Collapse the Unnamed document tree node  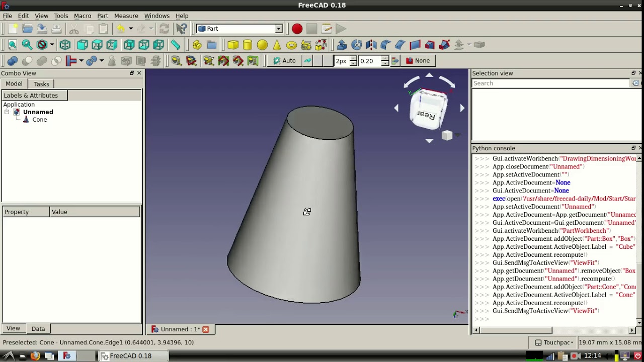click(7, 112)
